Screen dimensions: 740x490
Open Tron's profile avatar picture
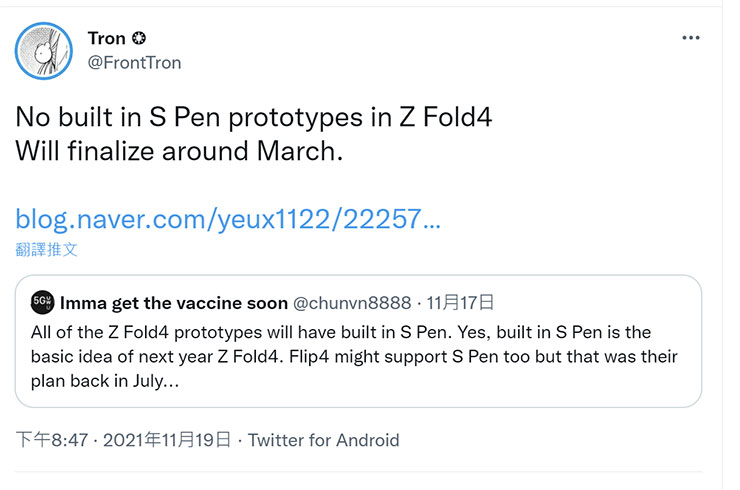(44, 51)
